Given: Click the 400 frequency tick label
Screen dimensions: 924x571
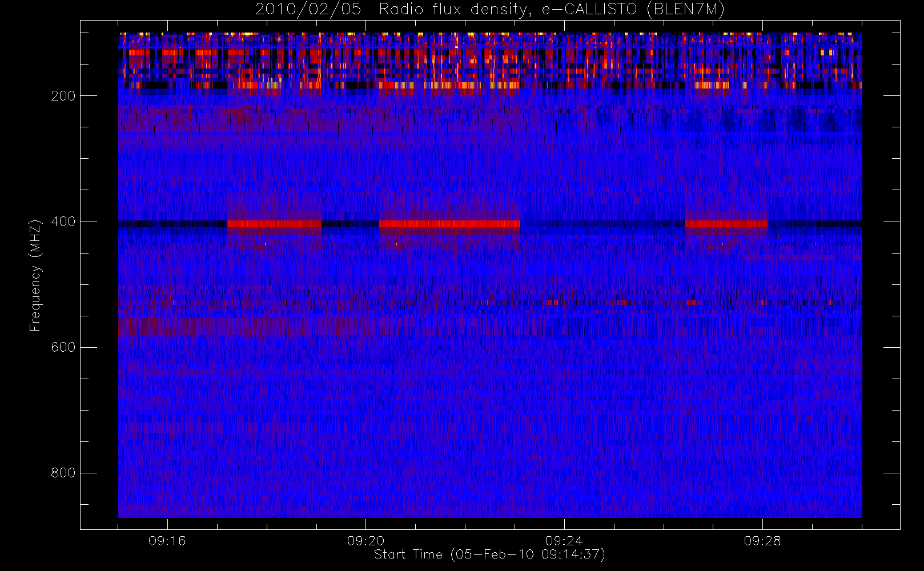Looking at the screenshot, I should 63,222.
